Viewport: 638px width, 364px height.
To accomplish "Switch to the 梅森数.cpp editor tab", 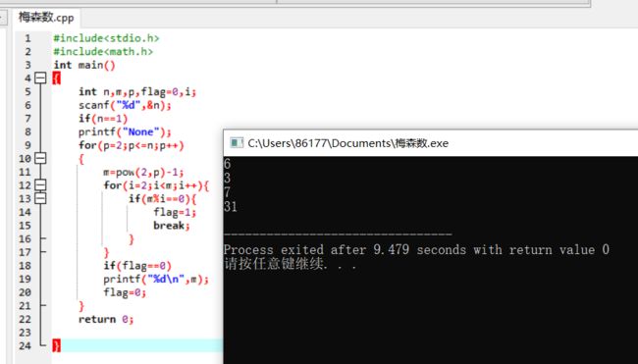I will [46, 18].
